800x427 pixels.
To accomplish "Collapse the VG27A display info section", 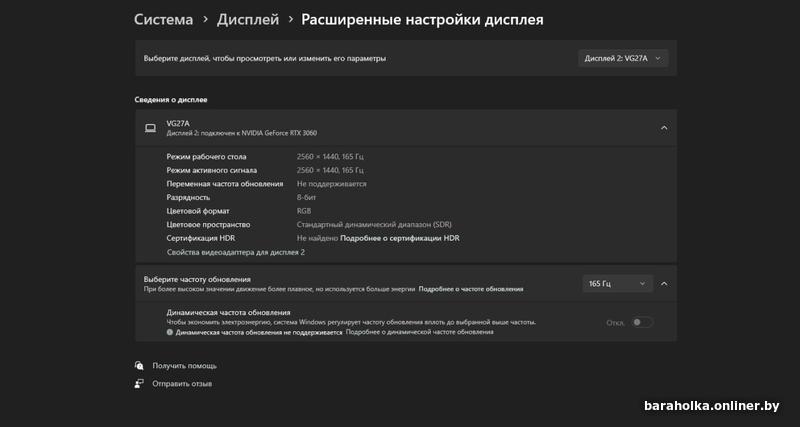I will 664,128.
